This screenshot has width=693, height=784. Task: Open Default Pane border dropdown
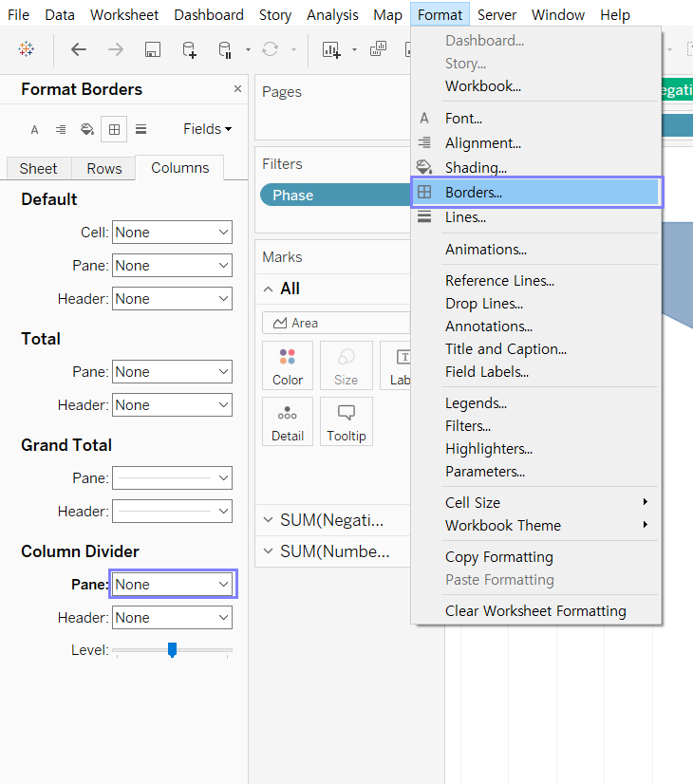(x=172, y=265)
